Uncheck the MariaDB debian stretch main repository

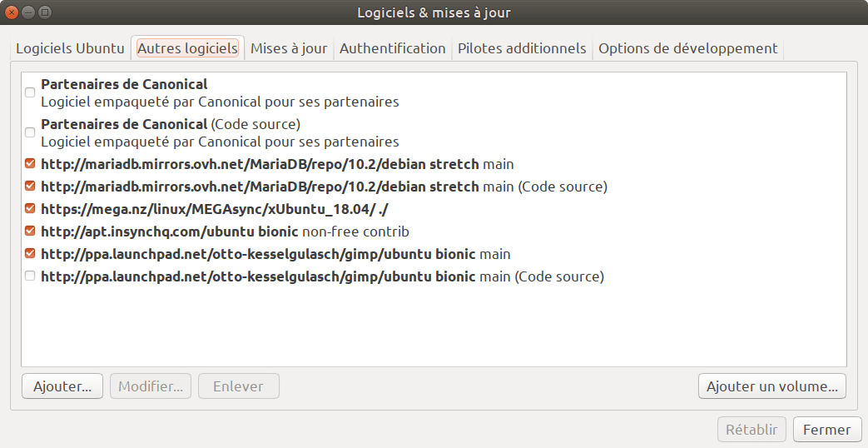(30, 164)
